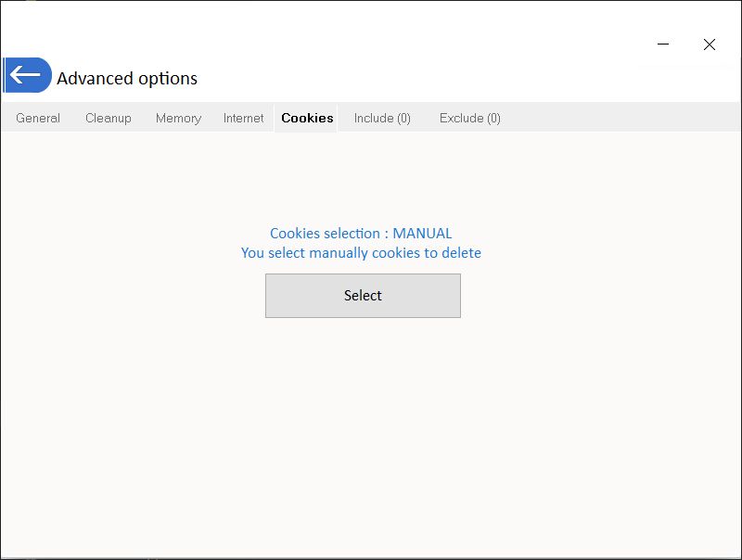Viewport: 742px width, 560px height.
Task: Click the active Cookies tab
Action: point(307,118)
